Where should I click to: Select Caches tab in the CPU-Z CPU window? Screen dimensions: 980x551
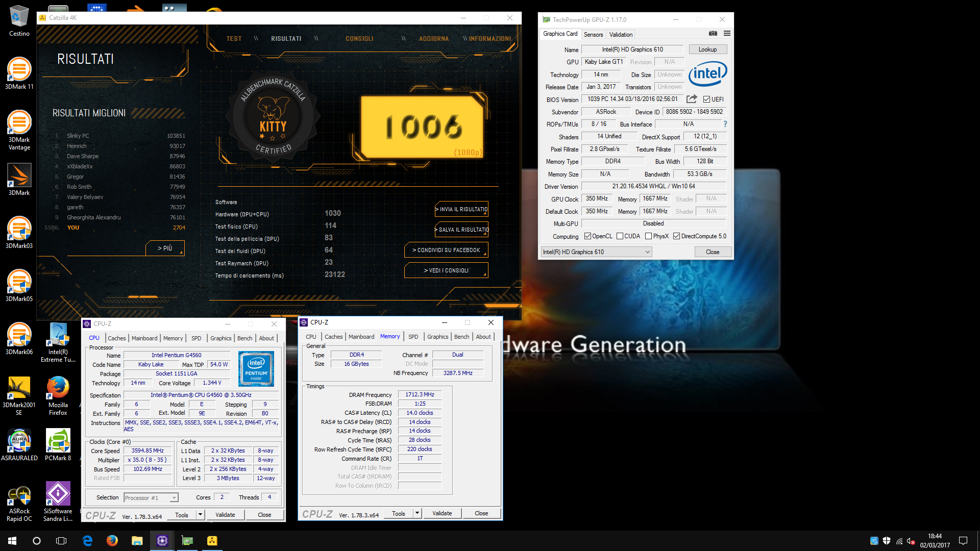[116, 338]
